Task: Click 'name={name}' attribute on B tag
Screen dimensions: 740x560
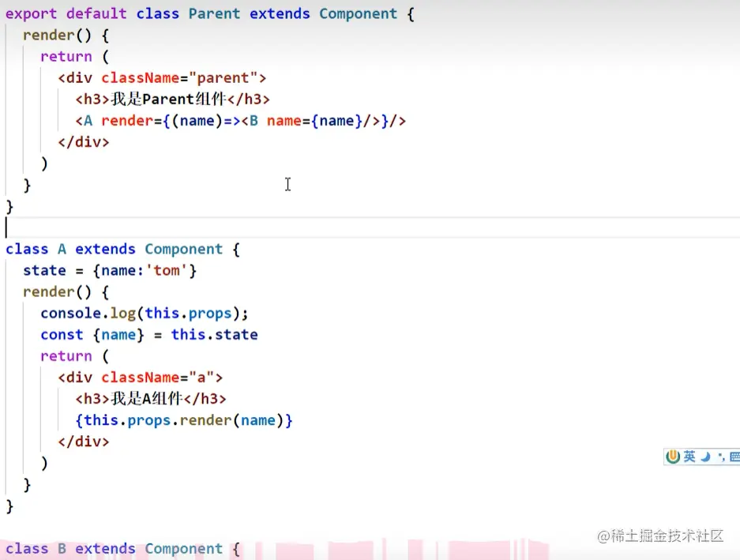Action: (314, 121)
